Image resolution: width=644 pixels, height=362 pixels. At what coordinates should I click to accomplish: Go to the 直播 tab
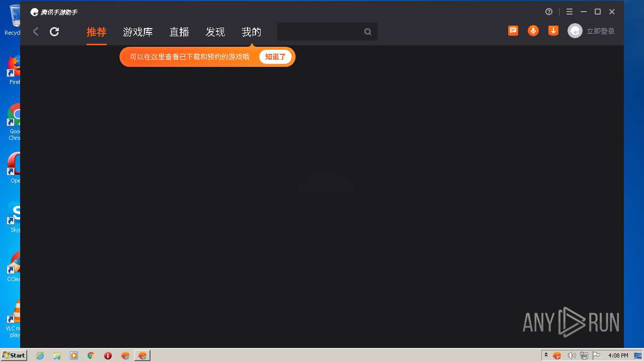(179, 32)
